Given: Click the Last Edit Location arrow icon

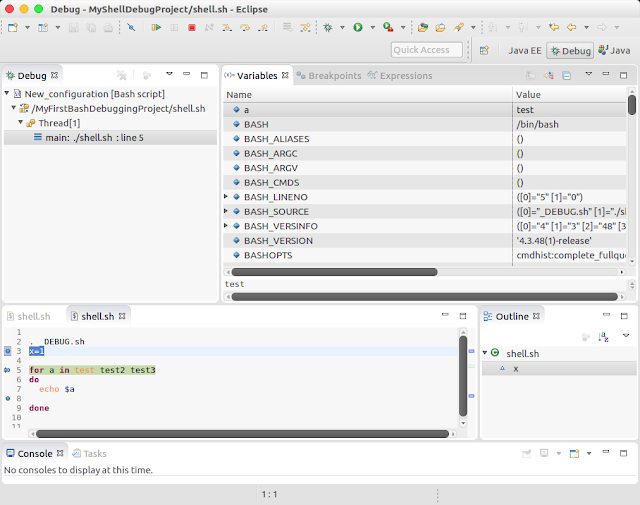Looking at the screenshot, I should pos(554,27).
